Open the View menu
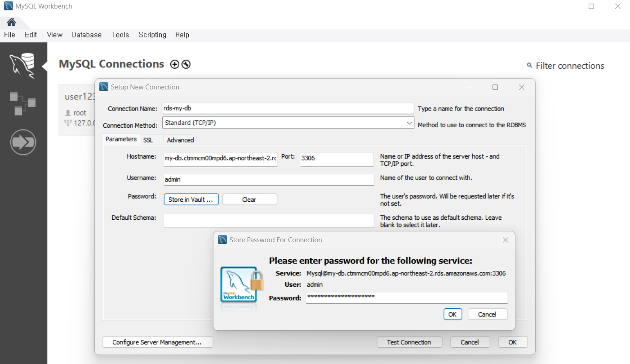Image resolution: width=630 pixels, height=364 pixels. [x=55, y=35]
